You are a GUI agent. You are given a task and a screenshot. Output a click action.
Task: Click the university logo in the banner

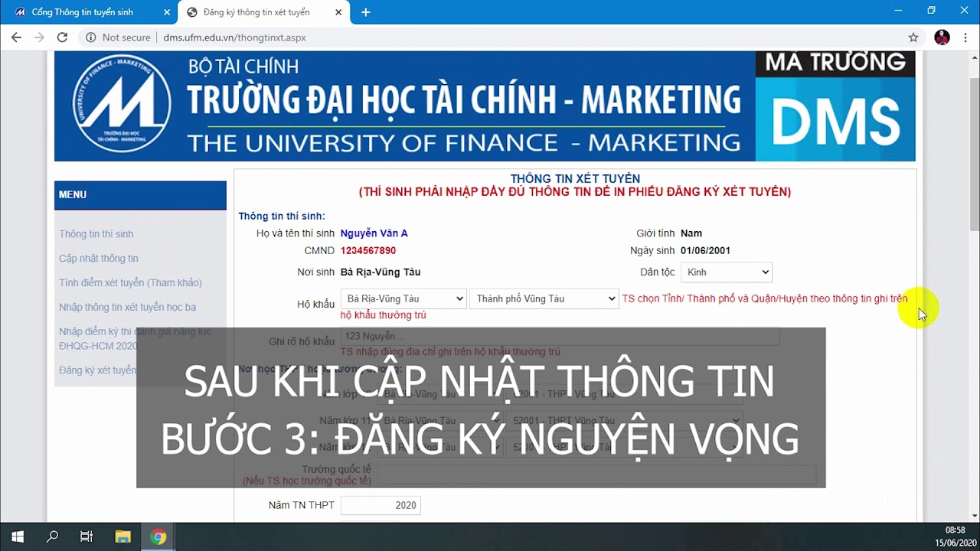point(122,103)
